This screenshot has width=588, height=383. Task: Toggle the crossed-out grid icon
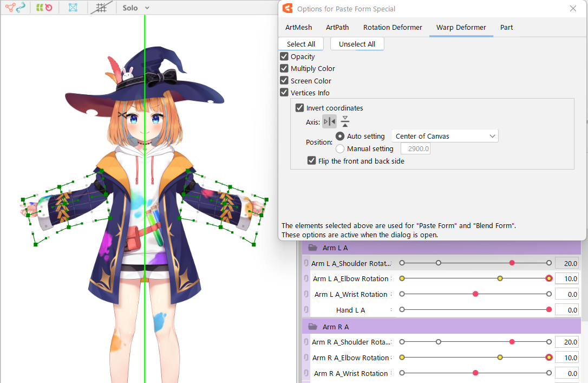pyautogui.click(x=100, y=8)
